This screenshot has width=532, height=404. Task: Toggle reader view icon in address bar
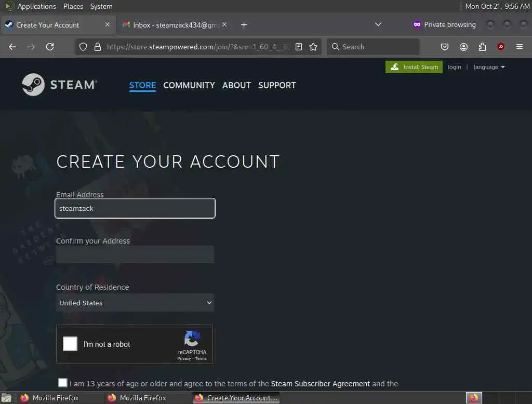pyautogui.click(x=299, y=47)
